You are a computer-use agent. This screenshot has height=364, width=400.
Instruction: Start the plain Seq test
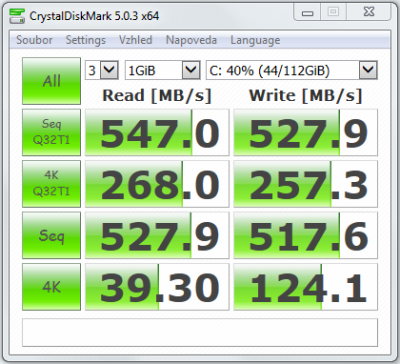click(51, 235)
